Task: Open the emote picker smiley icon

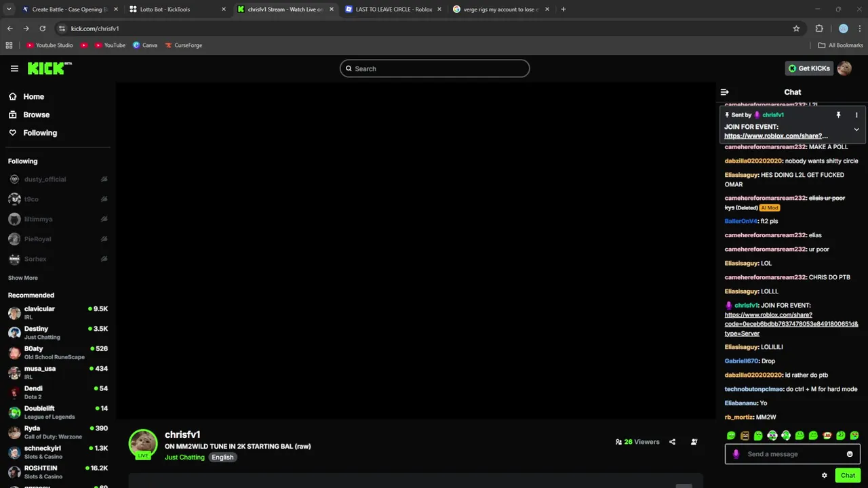Action: point(850,454)
